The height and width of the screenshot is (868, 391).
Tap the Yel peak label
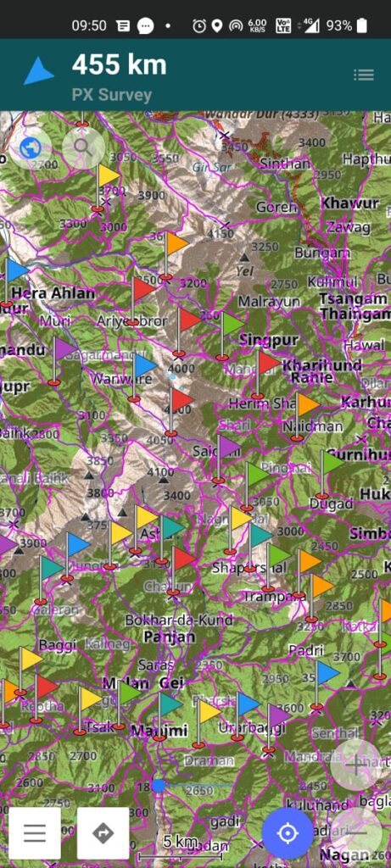(244, 271)
